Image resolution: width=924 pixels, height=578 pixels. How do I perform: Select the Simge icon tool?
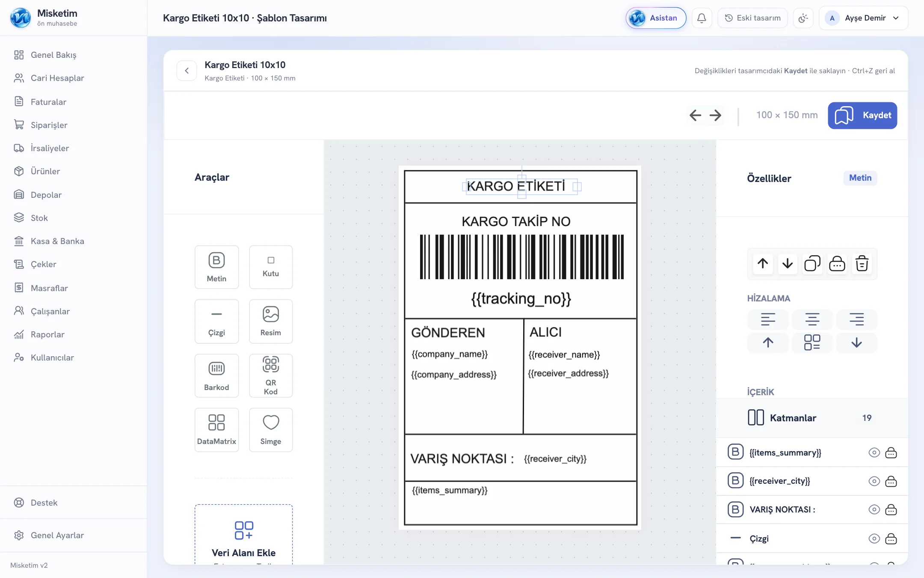271,430
